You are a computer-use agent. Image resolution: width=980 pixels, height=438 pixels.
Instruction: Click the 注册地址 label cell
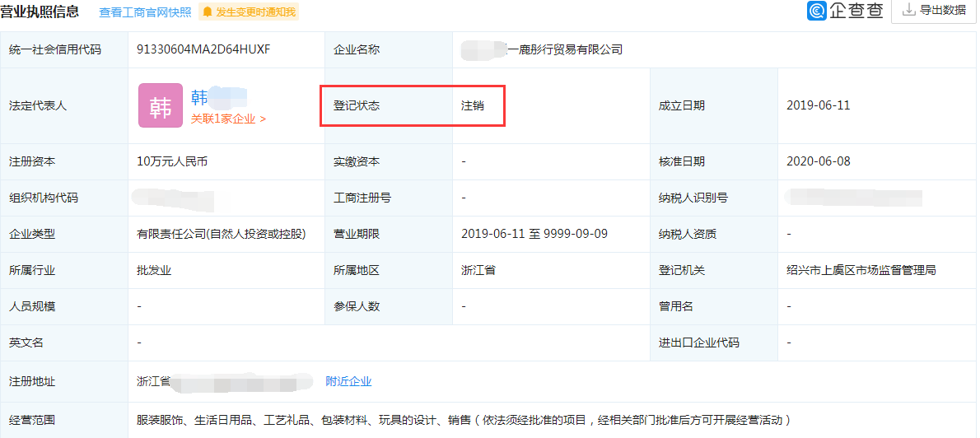tap(64, 381)
